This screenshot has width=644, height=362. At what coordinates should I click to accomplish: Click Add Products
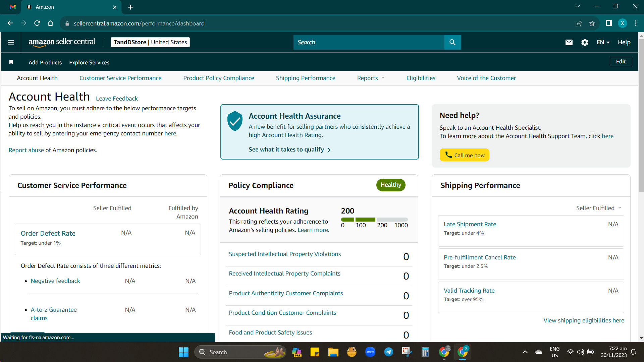pos(45,62)
